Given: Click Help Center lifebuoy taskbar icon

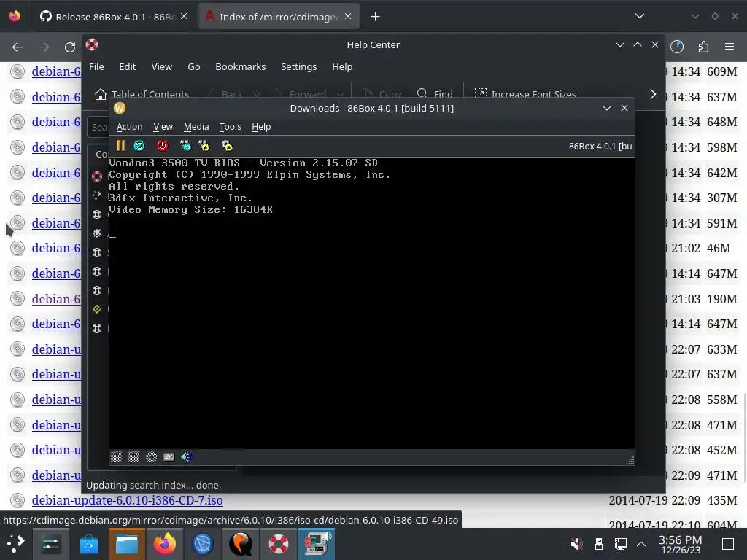Looking at the screenshot, I should 278,544.
